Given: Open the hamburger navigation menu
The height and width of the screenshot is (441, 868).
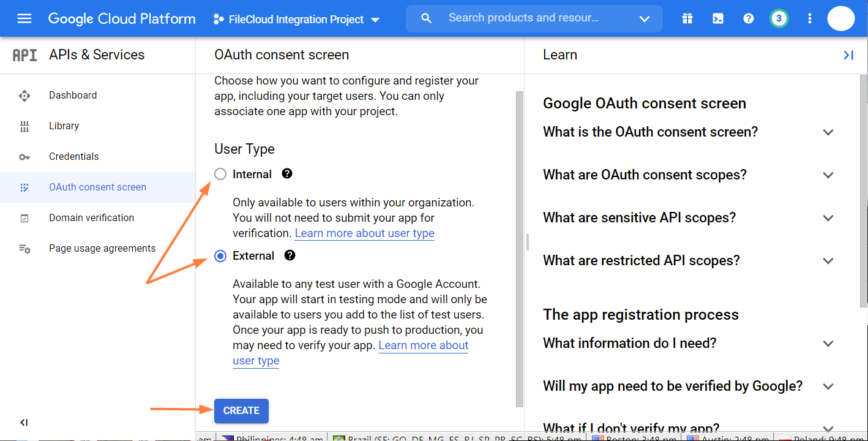Looking at the screenshot, I should point(24,18).
